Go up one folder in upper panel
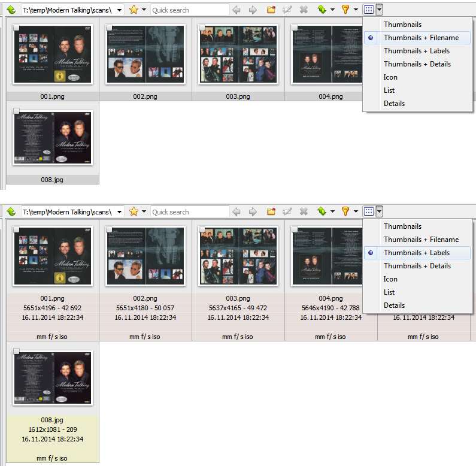476x466 pixels. 11,10
